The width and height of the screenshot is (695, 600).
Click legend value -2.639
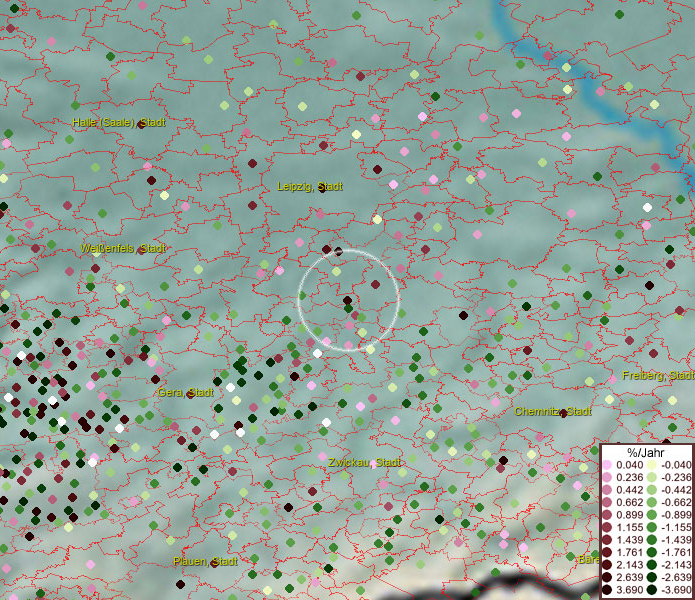click(676, 577)
